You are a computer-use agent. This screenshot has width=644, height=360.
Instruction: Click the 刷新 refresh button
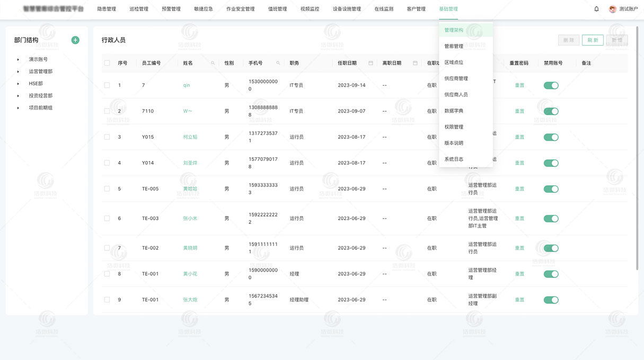[592, 40]
